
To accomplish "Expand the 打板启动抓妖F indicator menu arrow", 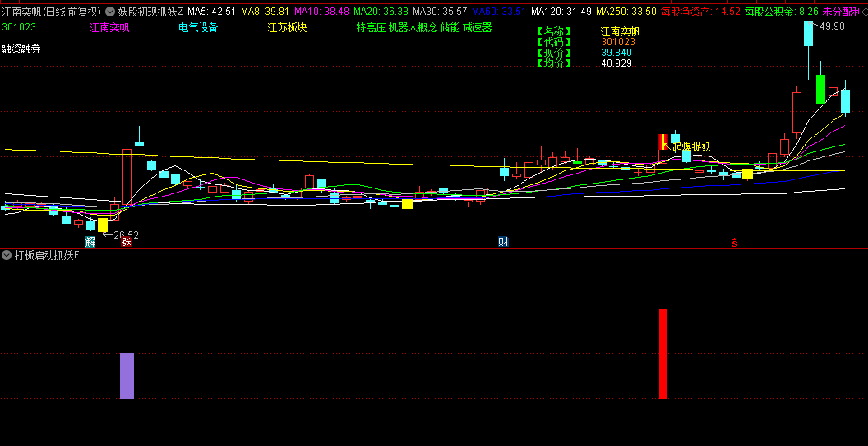I will tap(7, 255).
